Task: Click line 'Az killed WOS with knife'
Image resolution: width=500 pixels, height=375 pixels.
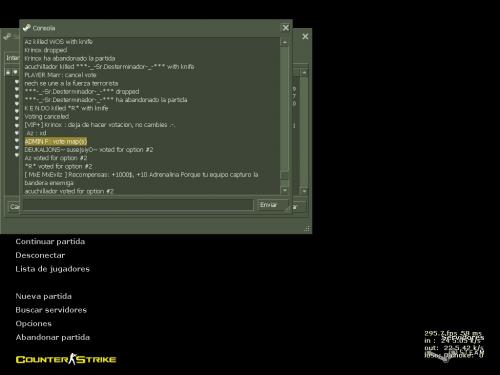Action: pos(59,42)
